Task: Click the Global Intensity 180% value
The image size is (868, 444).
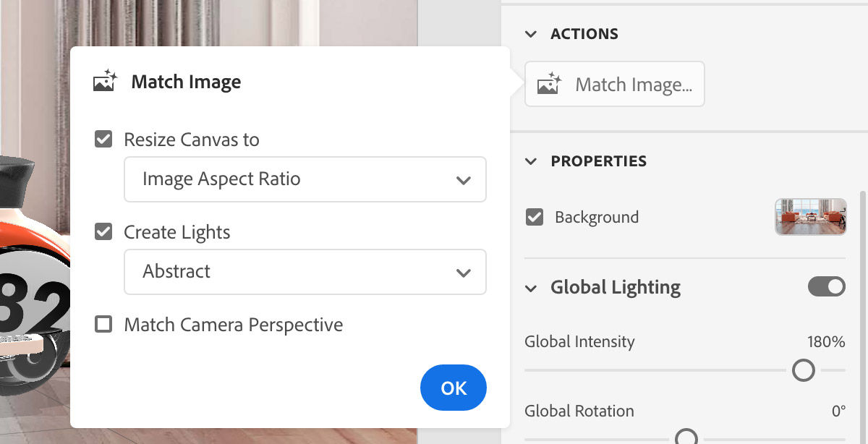Action: (826, 342)
